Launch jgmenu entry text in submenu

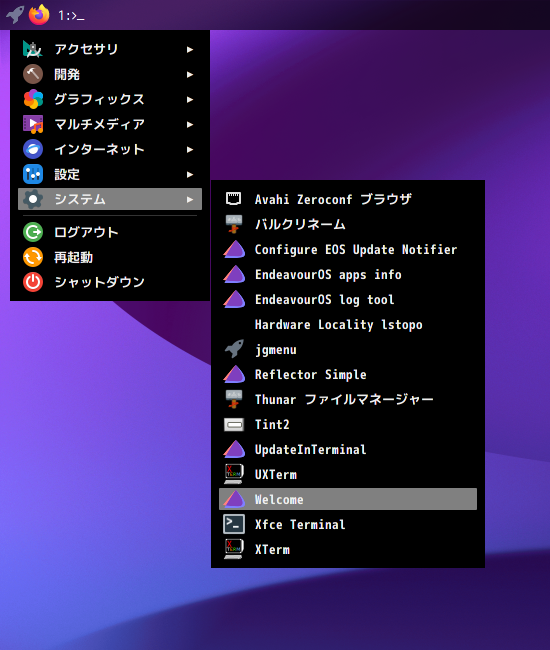[x=276, y=350]
